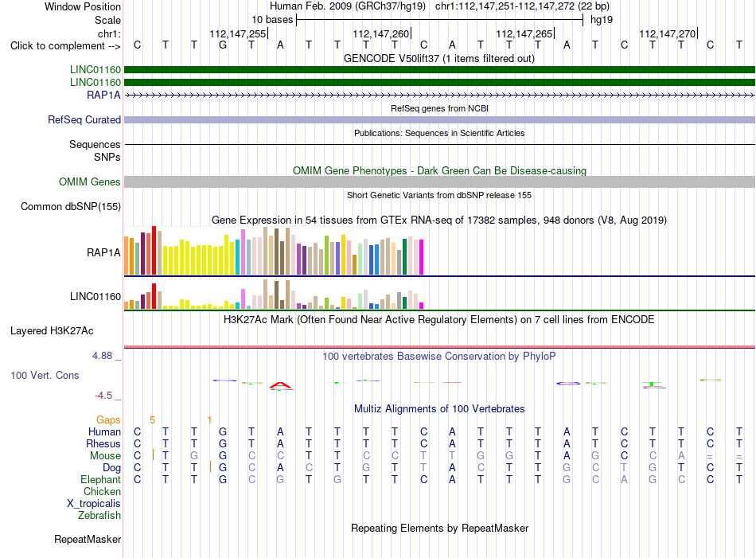Image resolution: width=756 pixels, height=558 pixels.
Task: Click the 4.88 PhyloP upper scale value
Action: click(x=102, y=356)
